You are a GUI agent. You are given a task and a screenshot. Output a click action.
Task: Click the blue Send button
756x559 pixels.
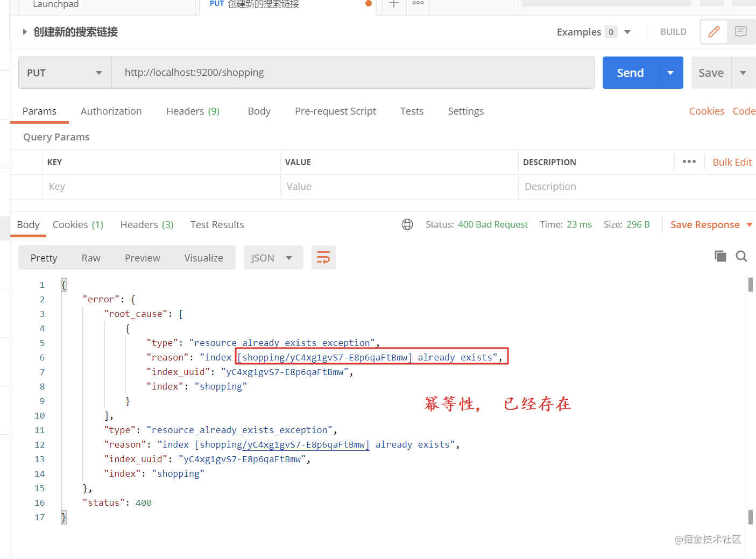(630, 73)
